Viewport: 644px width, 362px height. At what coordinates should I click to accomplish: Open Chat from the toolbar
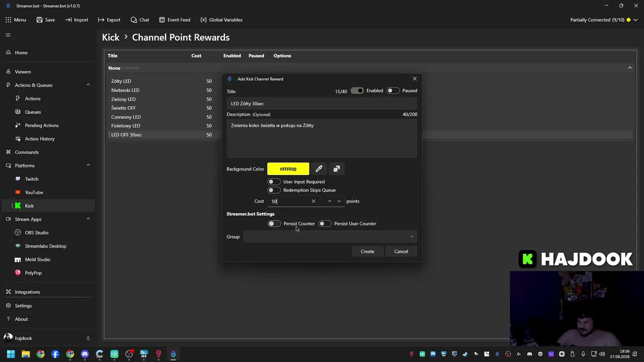coord(140,20)
